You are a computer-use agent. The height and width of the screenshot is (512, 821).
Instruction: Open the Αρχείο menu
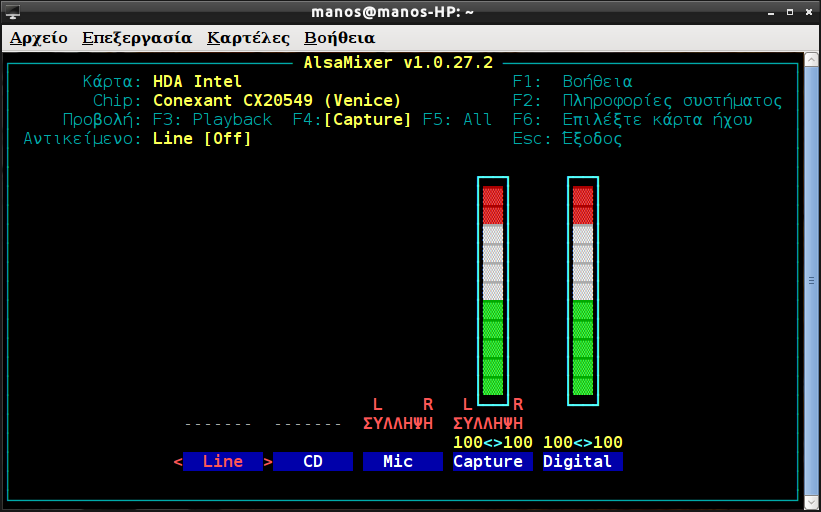coord(39,38)
